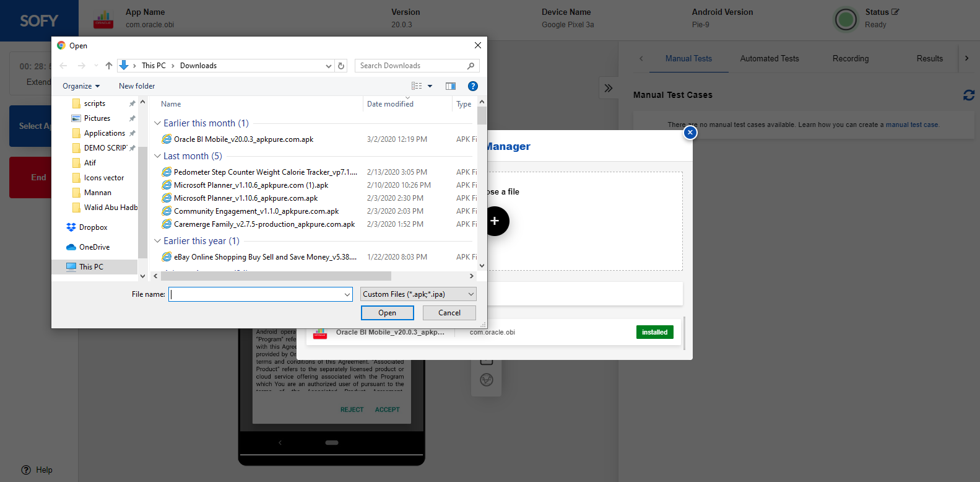
Task: Click the SOFY logo
Action: (x=39, y=20)
